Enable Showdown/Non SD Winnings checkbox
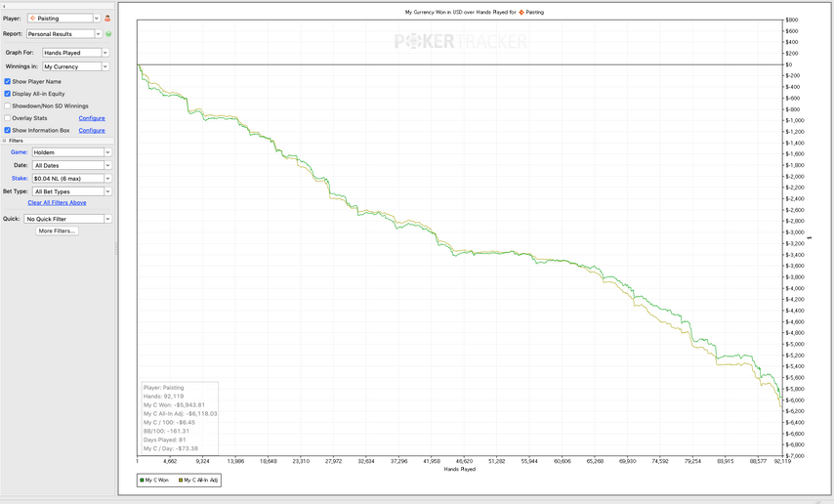Screen dimensions: 834x504 [8, 106]
